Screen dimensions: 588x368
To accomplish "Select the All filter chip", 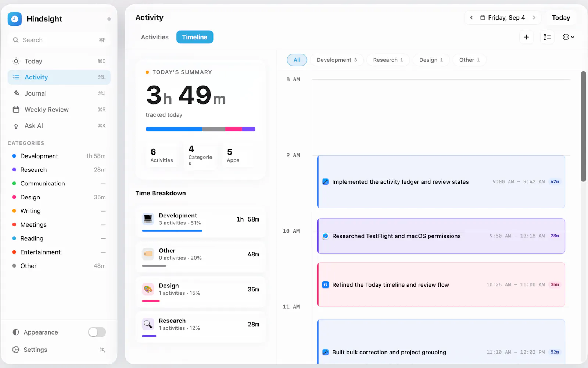I will [x=297, y=60].
